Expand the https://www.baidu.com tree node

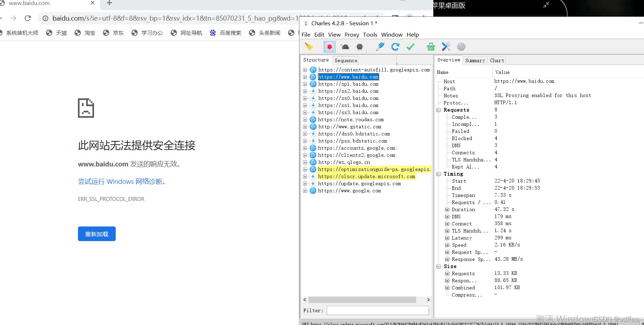coord(305,77)
